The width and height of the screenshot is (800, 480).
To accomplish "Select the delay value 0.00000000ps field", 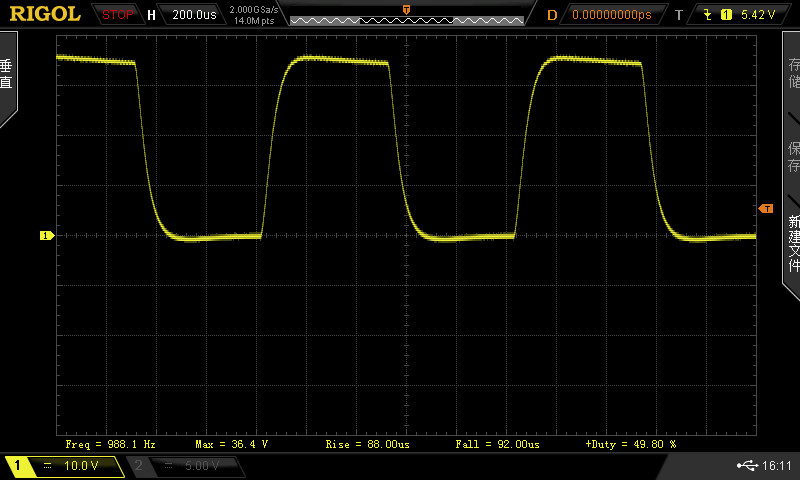I will (x=611, y=15).
